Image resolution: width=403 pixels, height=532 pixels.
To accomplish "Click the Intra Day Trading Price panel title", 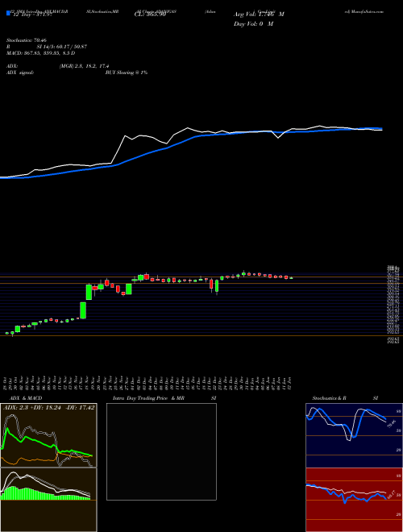I will coord(165,398).
